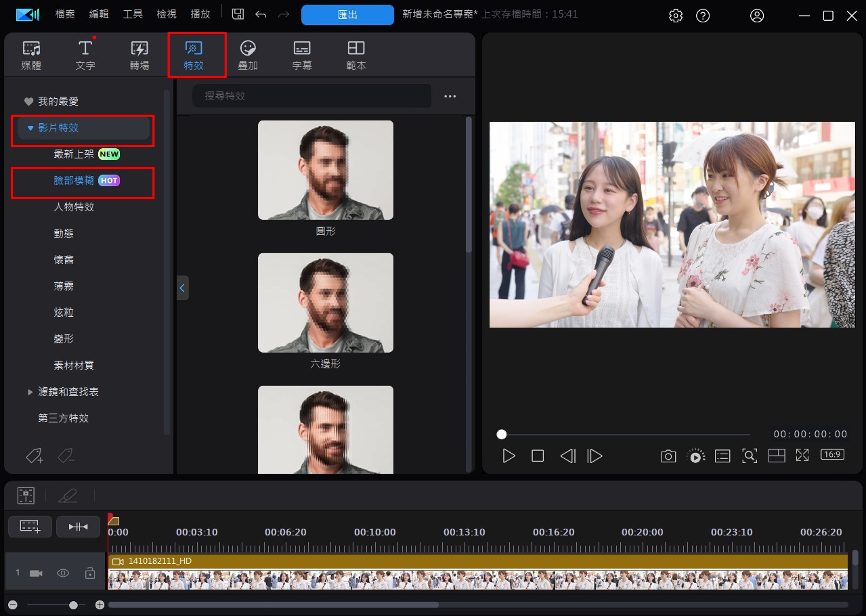Screen dimensions: 866x616
Task: Click the preview zoom magnifier icon
Action: pos(749,456)
